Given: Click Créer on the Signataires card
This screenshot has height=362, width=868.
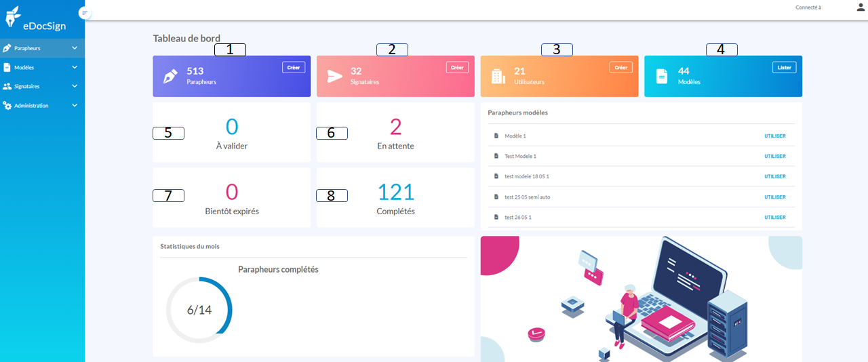Looking at the screenshot, I should point(458,67).
